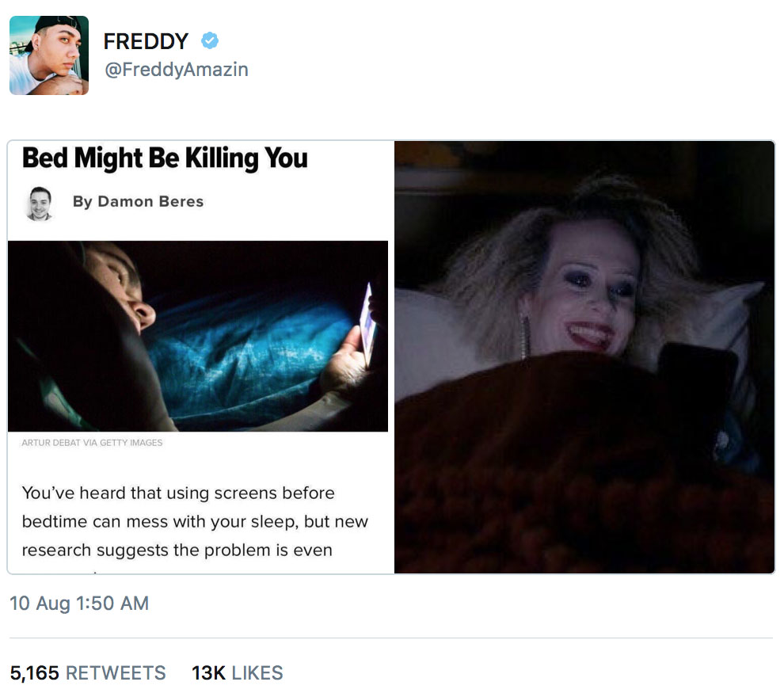This screenshot has height=697, width=784.
Task: Open the @FreddyAmazin handle link
Action: pos(176,69)
